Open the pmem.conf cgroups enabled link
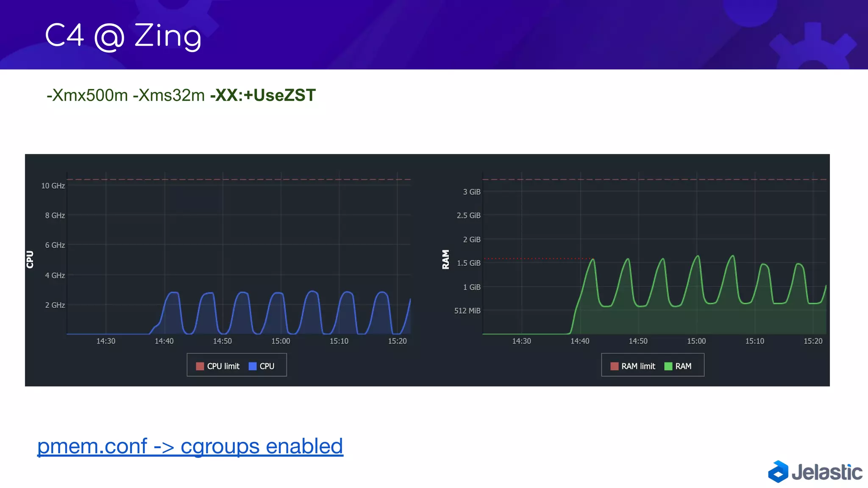 click(190, 446)
